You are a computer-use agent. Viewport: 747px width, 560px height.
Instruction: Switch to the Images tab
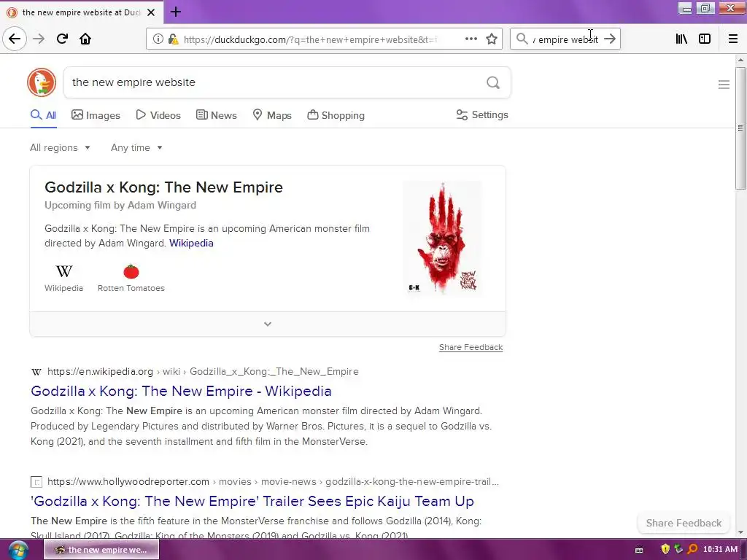[96, 115]
